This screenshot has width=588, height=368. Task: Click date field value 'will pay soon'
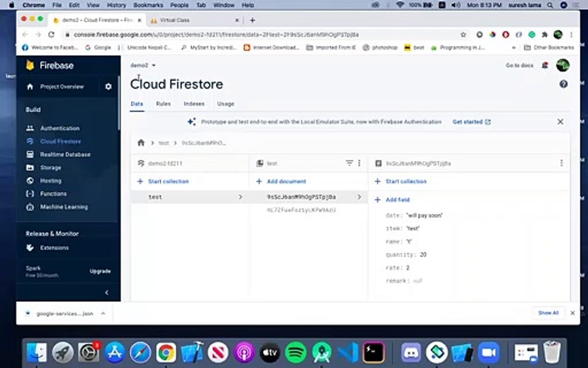click(x=425, y=216)
